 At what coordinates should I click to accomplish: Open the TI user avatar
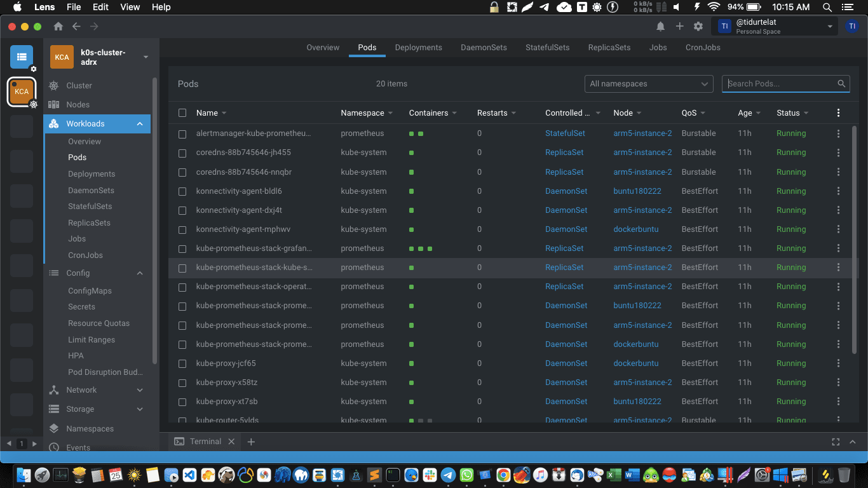pos(852,26)
